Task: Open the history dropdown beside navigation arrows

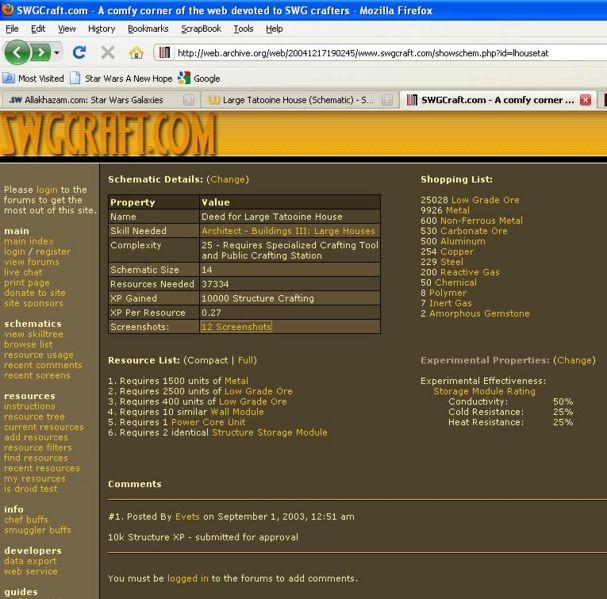Action: coord(57,52)
